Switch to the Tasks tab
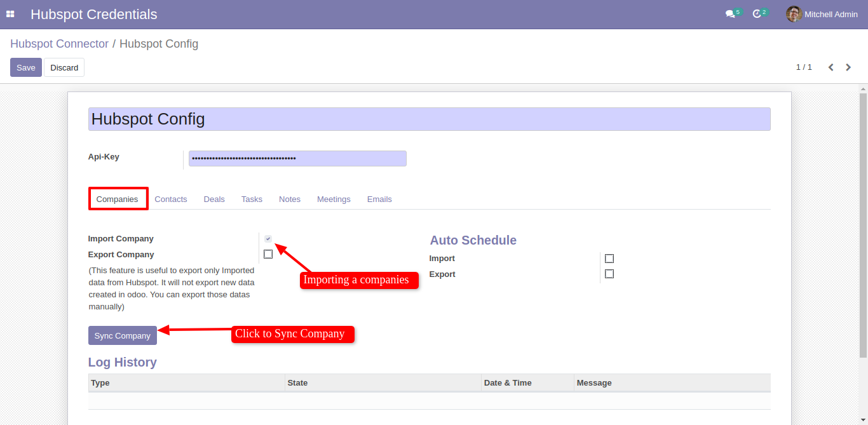The image size is (868, 425). point(252,199)
